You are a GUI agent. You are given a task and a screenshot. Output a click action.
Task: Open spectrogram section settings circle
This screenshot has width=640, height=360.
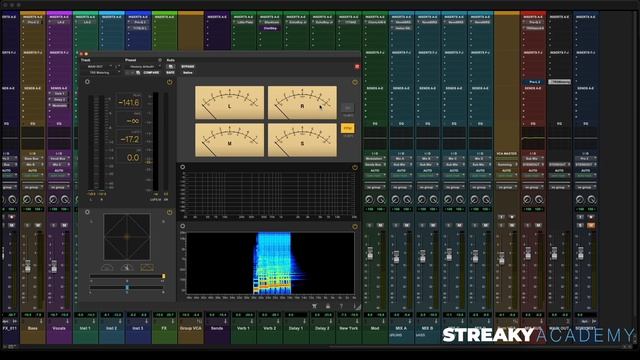click(182, 226)
